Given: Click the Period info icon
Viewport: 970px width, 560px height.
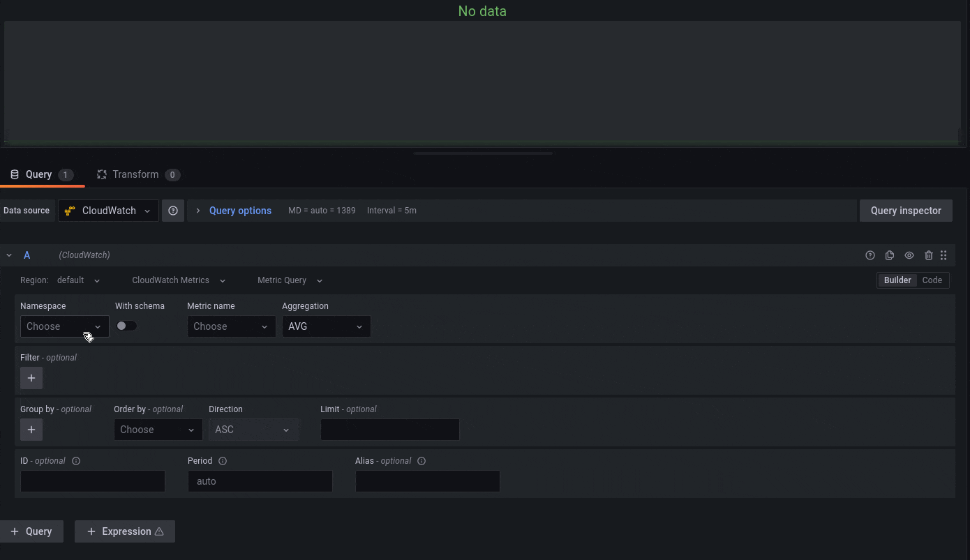Looking at the screenshot, I should (x=222, y=460).
